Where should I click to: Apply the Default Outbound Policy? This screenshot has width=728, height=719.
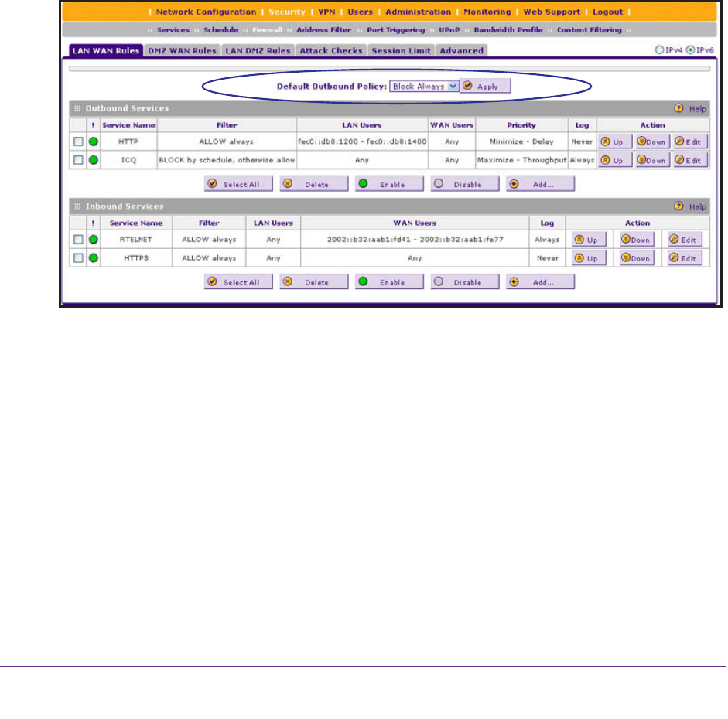(485, 87)
